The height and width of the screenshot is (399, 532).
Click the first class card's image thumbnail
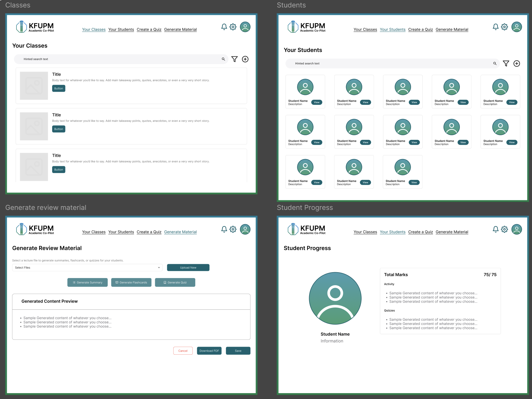[34, 86]
